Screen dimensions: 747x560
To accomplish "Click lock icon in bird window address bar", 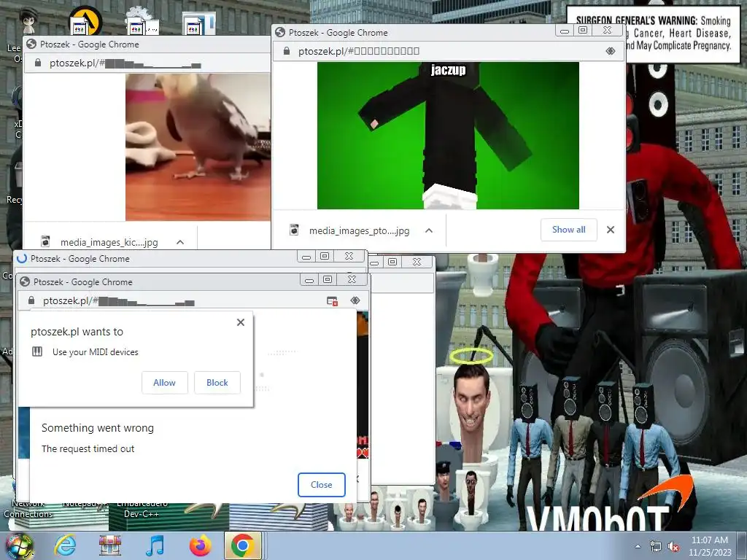I will 38,63.
